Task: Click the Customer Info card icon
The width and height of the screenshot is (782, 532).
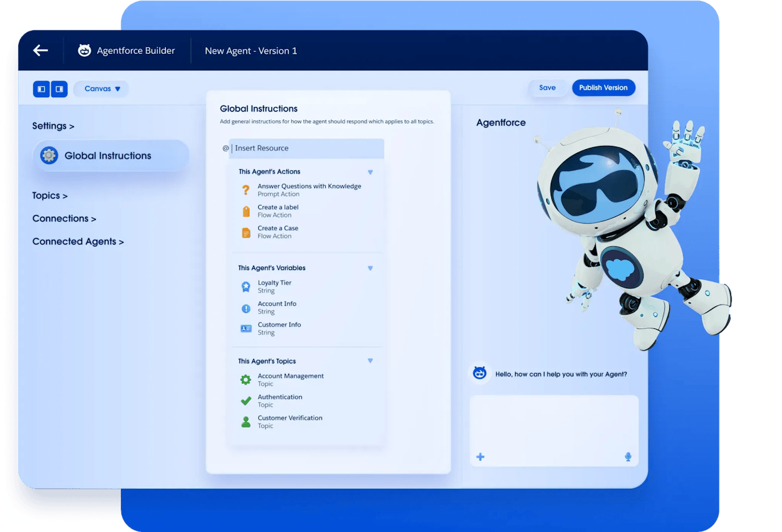Action: (246, 328)
